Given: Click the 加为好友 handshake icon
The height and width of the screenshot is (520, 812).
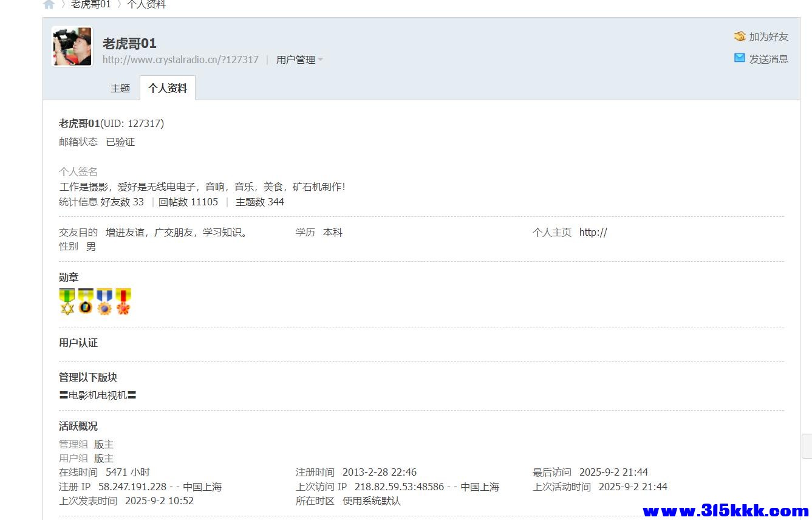Looking at the screenshot, I should [739, 36].
